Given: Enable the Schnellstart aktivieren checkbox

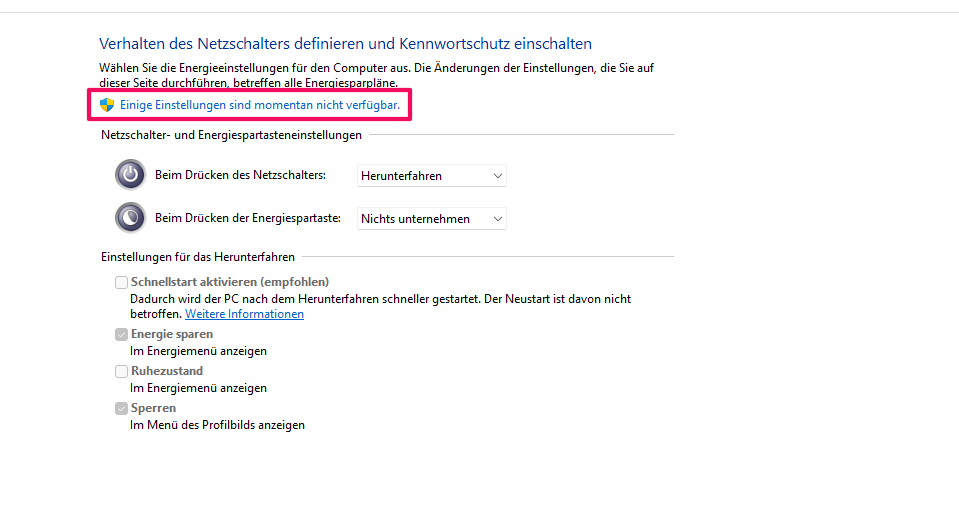Looking at the screenshot, I should [x=122, y=282].
